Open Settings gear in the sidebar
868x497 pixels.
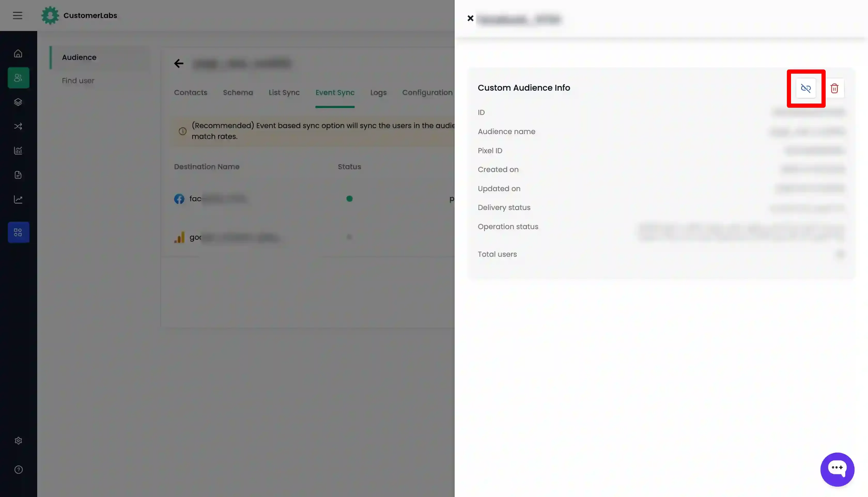click(x=18, y=441)
